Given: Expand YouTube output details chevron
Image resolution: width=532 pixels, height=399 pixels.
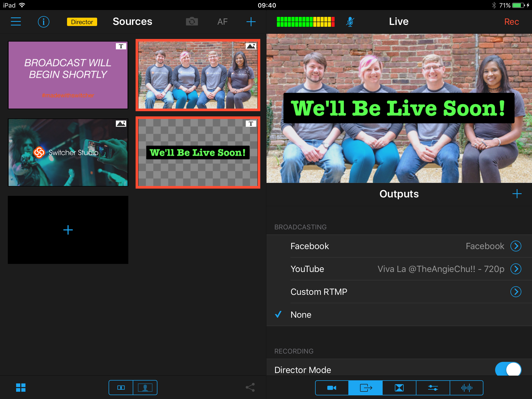Looking at the screenshot, I should click(516, 269).
